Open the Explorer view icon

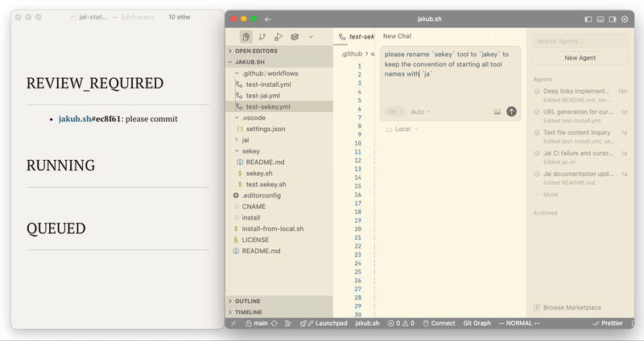click(x=246, y=37)
